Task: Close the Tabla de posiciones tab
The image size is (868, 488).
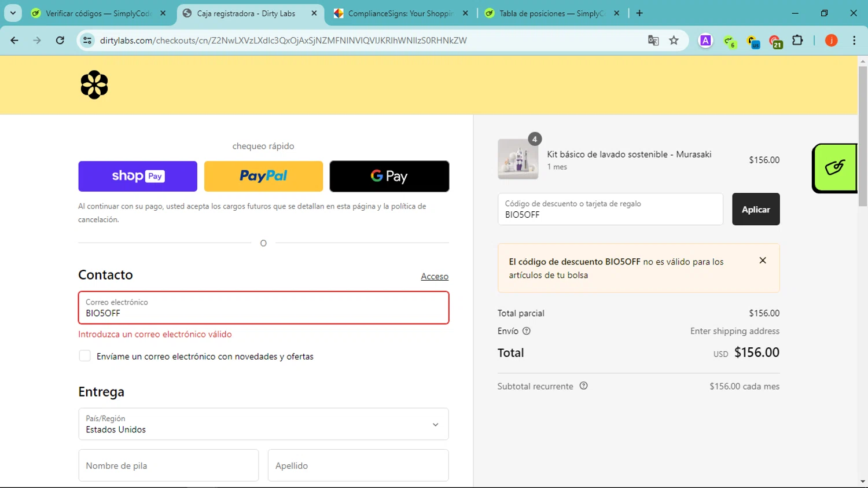Action: pos(617,13)
